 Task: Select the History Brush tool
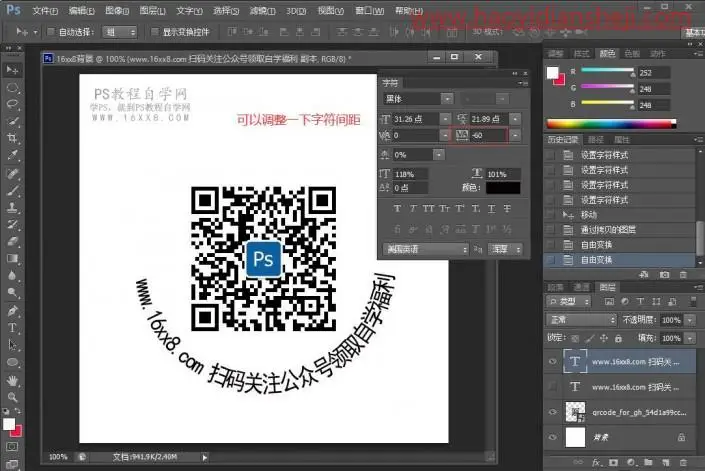tap(12, 224)
